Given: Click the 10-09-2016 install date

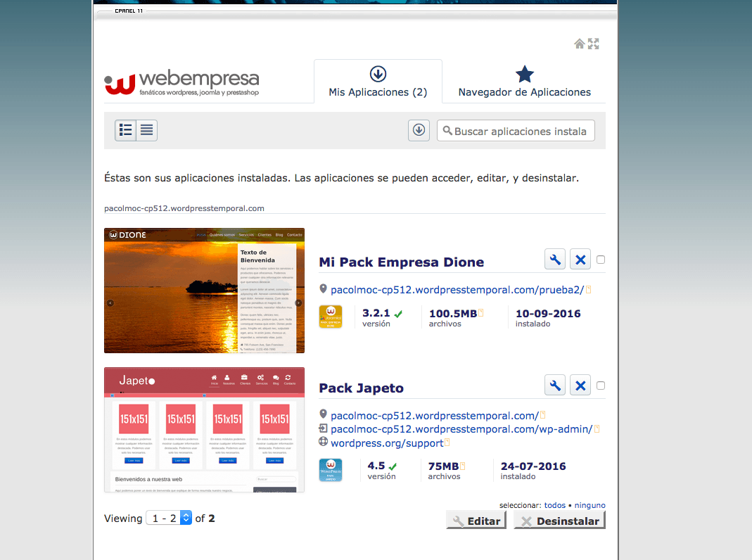Looking at the screenshot, I should [x=548, y=314].
